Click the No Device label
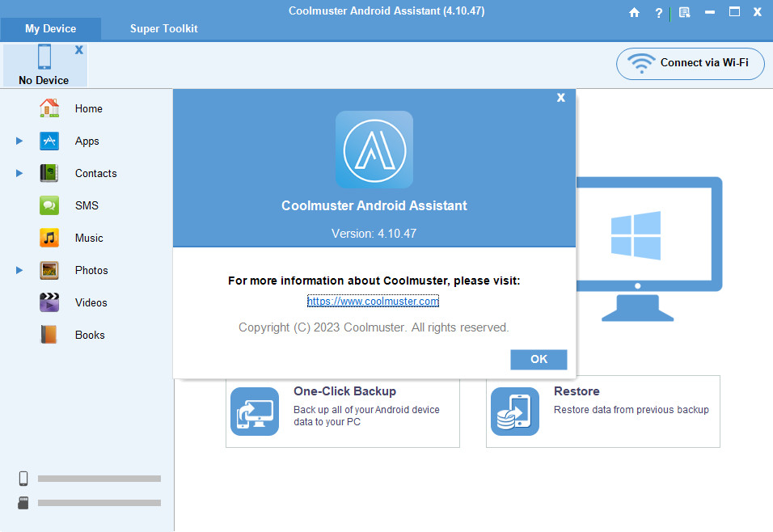Image resolution: width=773 pixels, height=532 pixels. click(x=44, y=80)
